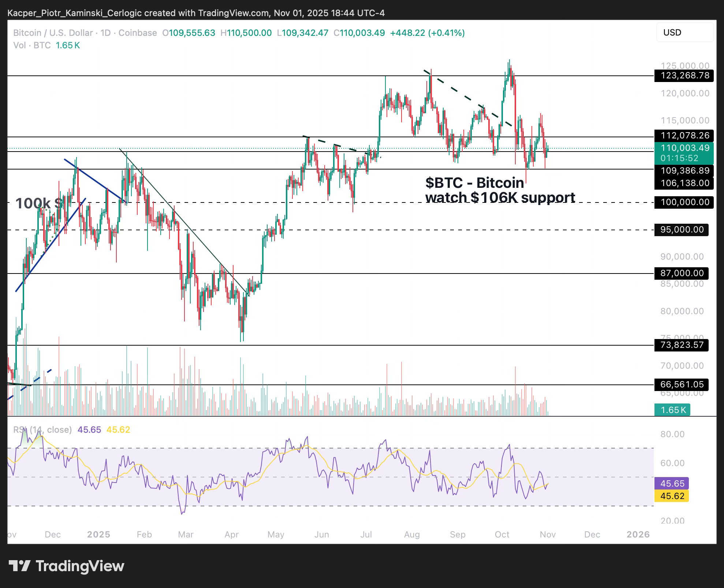Image resolution: width=724 pixels, height=588 pixels.
Task: Click the "watch $106K support" text annotation
Action: point(500,198)
